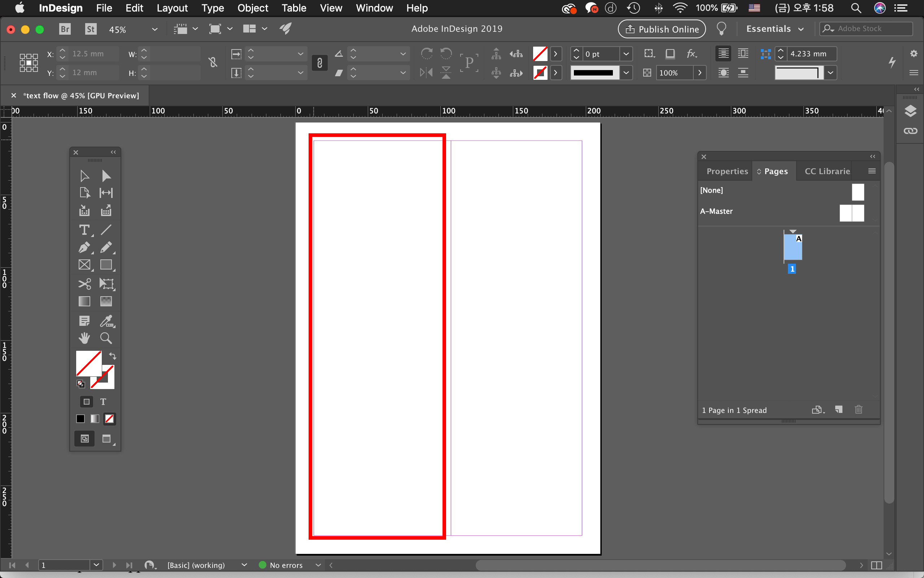Toggle Normal view mode
The image size is (924, 578).
point(85,439)
